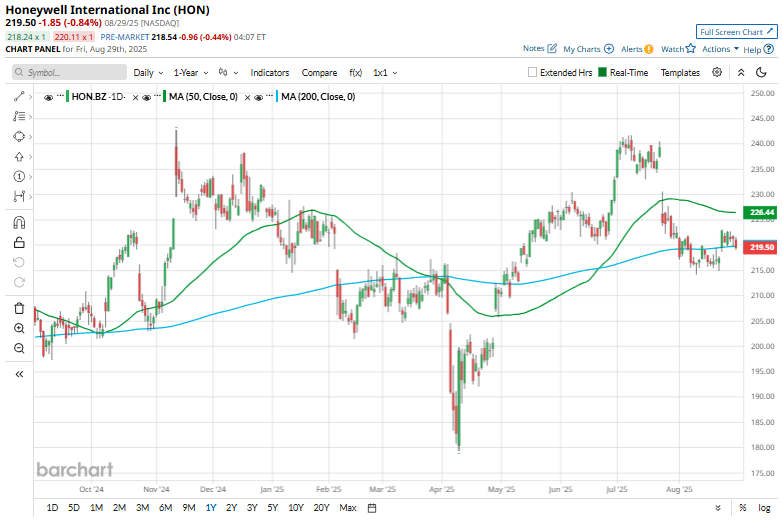Open the f(x) expressions menu
The image size is (782, 523).
[x=356, y=72]
